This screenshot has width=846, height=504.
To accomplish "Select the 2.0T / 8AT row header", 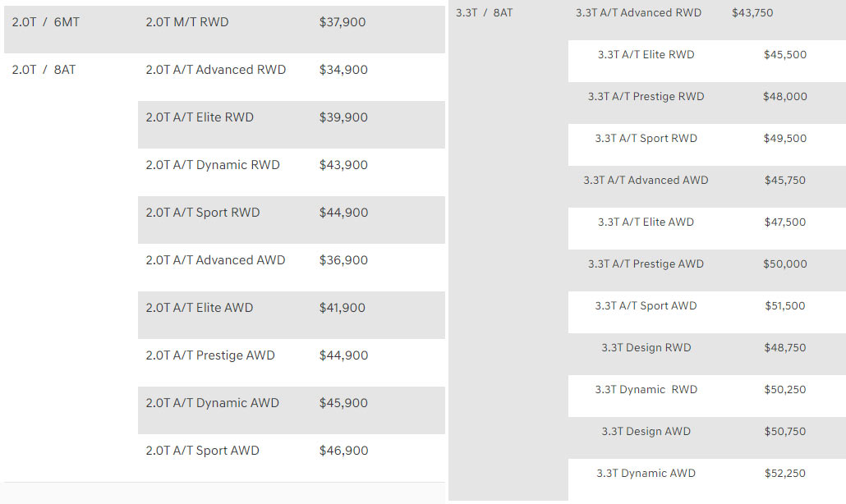I will (44, 70).
